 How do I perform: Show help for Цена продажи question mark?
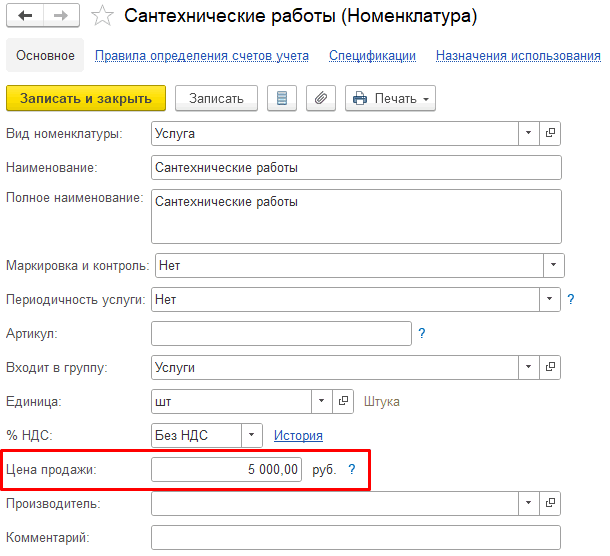(351, 469)
